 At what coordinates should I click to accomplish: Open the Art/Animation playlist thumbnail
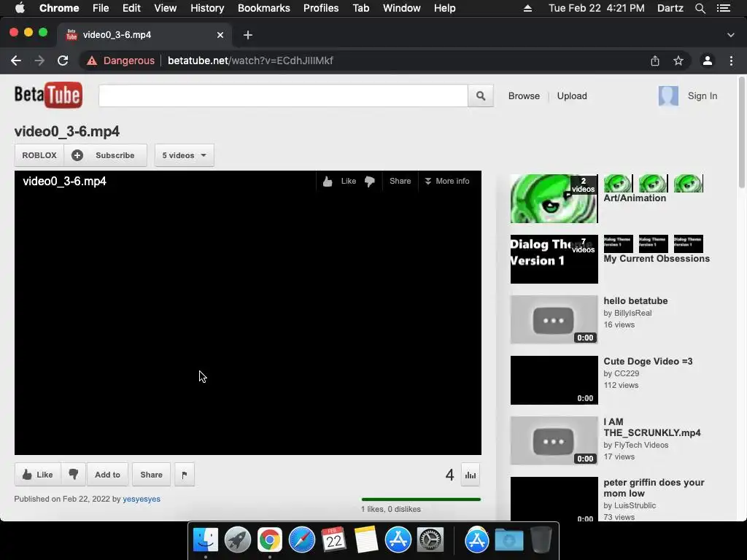554,198
